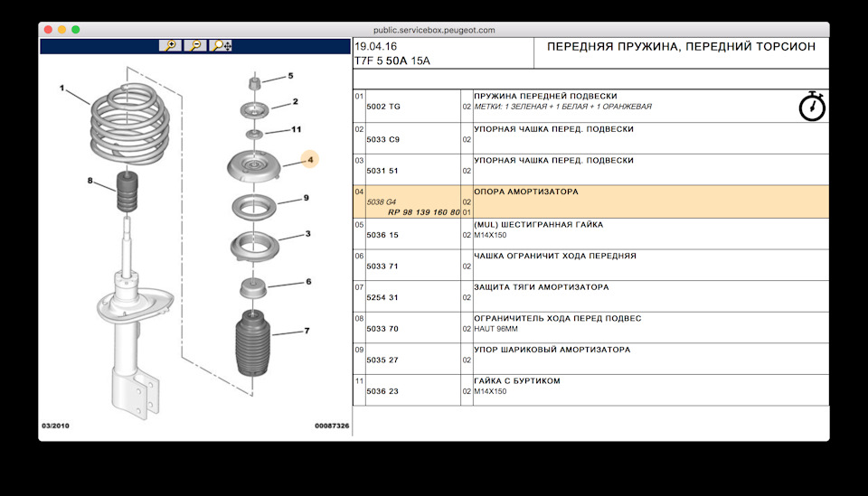Image resolution: width=868 pixels, height=496 pixels.
Task: Click part number 5254 31
Action: point(382,297)
